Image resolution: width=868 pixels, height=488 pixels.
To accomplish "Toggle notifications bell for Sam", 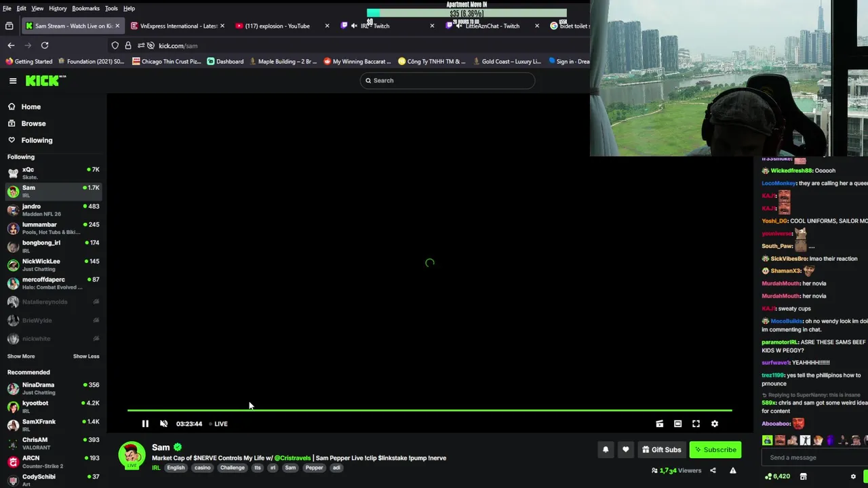I will [606, 449].
